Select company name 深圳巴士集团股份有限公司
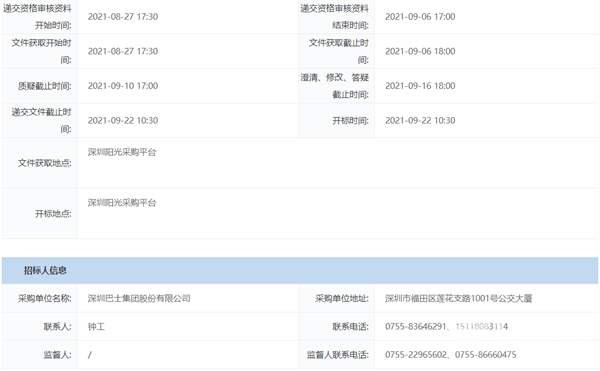 click(139, 299)
